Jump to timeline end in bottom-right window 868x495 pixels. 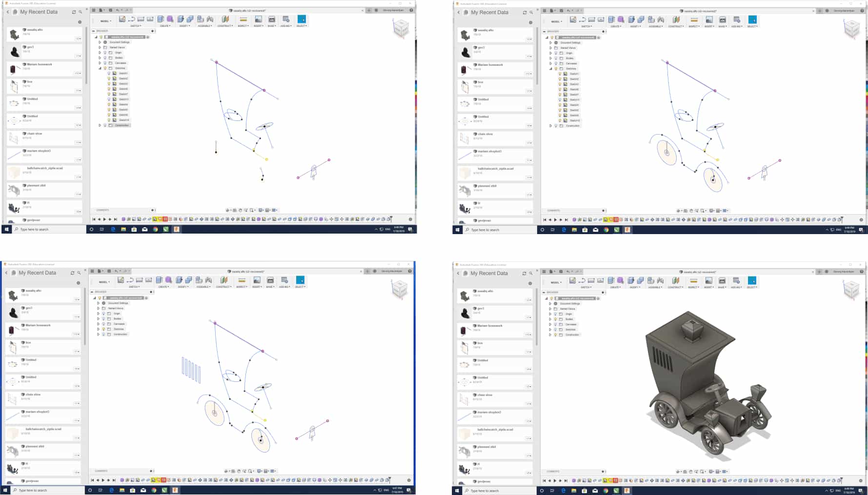tap(566, 480)
